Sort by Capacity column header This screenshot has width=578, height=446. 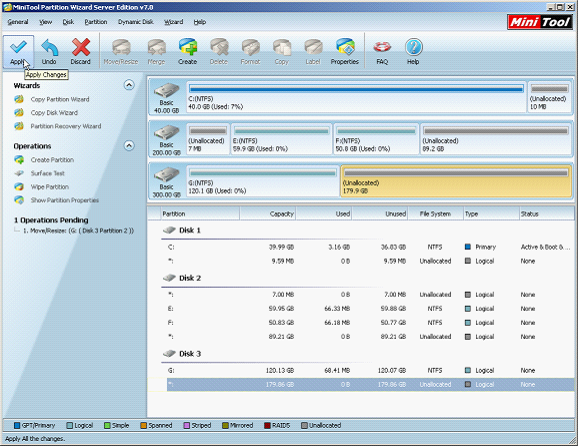[x=268, y=214]
